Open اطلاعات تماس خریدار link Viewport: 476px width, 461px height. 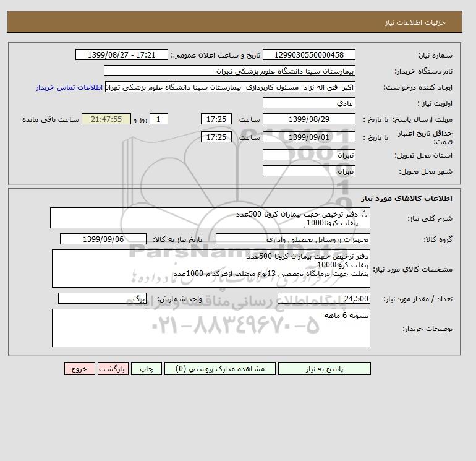[69, 87]
